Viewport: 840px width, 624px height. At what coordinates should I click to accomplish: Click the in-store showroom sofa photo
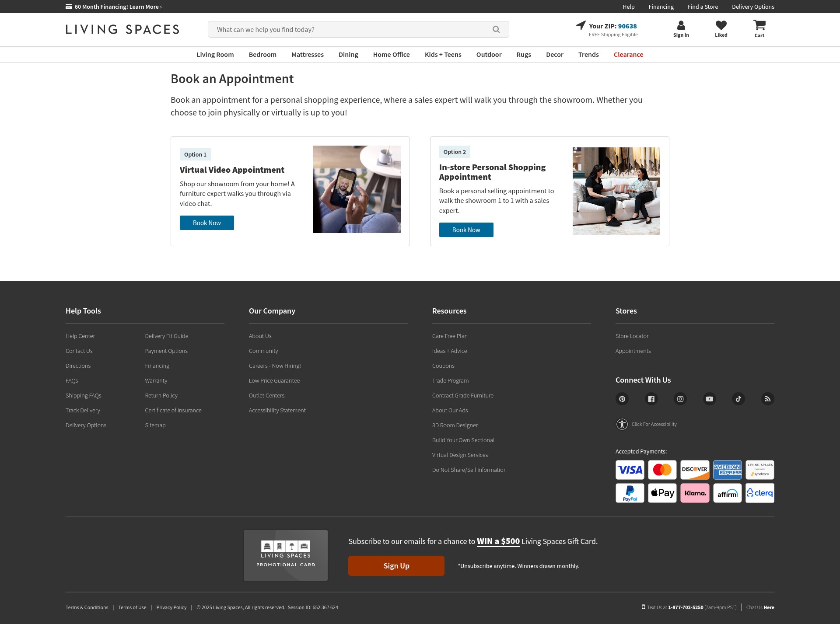[x=616, y=191]
